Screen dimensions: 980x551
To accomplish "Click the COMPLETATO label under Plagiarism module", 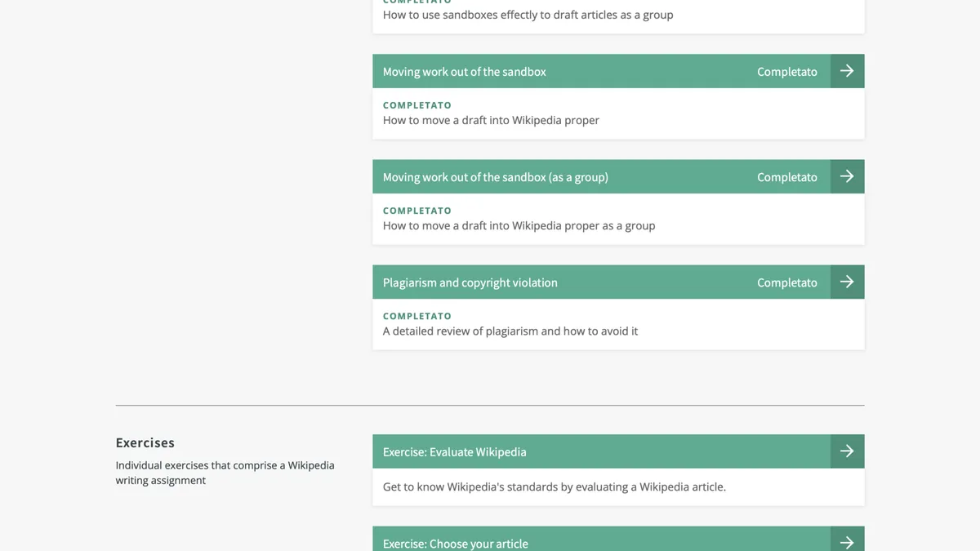I will point(417,316).
